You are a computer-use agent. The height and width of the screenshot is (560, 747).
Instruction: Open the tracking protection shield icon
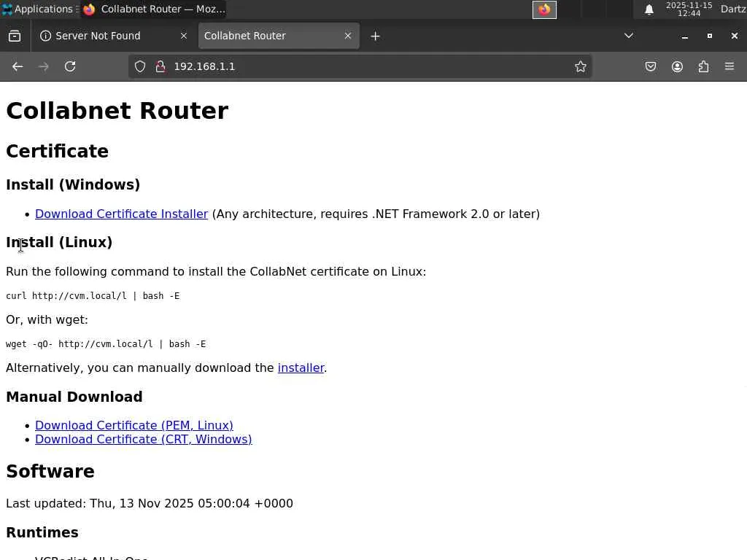tap(139, 66)
